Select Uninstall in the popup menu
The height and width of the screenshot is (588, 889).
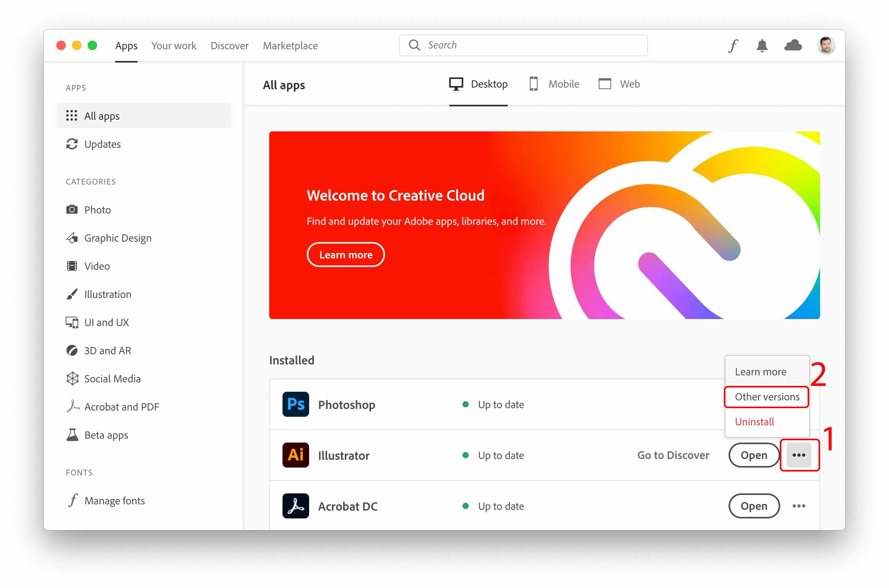point(754,422)
